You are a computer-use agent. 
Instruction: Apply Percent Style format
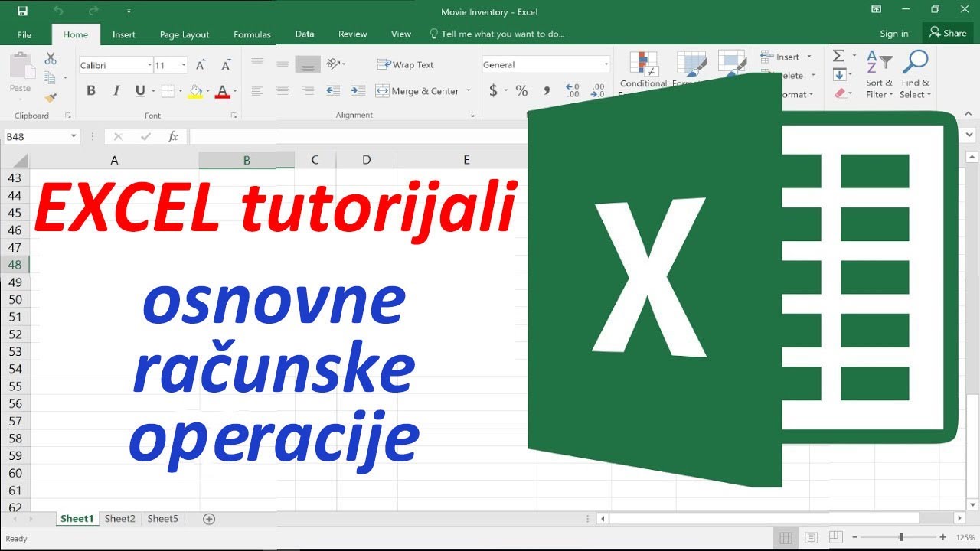pyautogui.click(x=522, y=90)
